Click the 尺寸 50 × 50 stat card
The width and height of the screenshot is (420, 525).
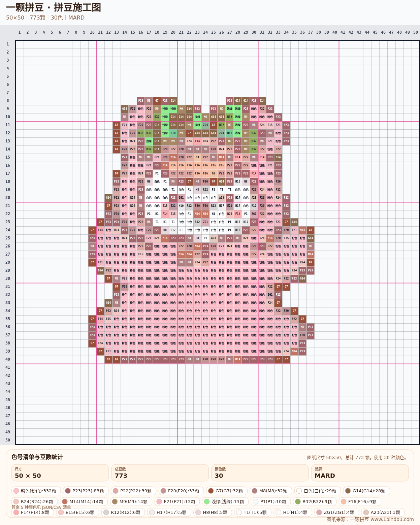pos(60,473)
